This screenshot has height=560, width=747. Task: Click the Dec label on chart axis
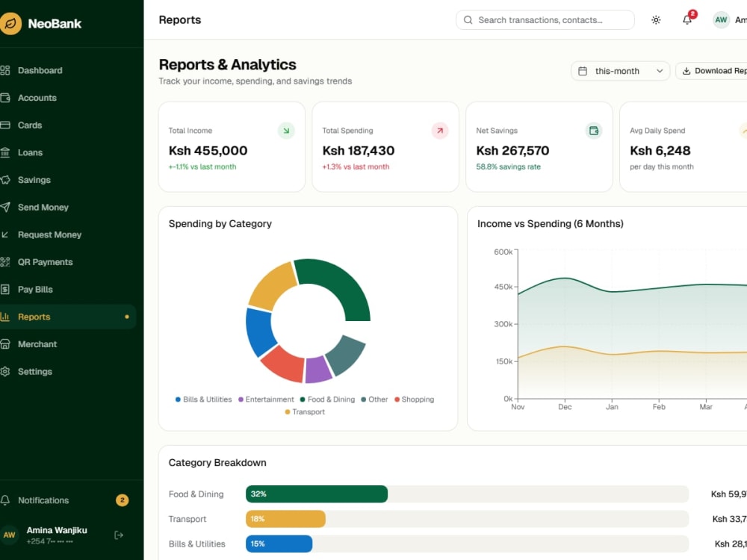[x=565, y=407]
